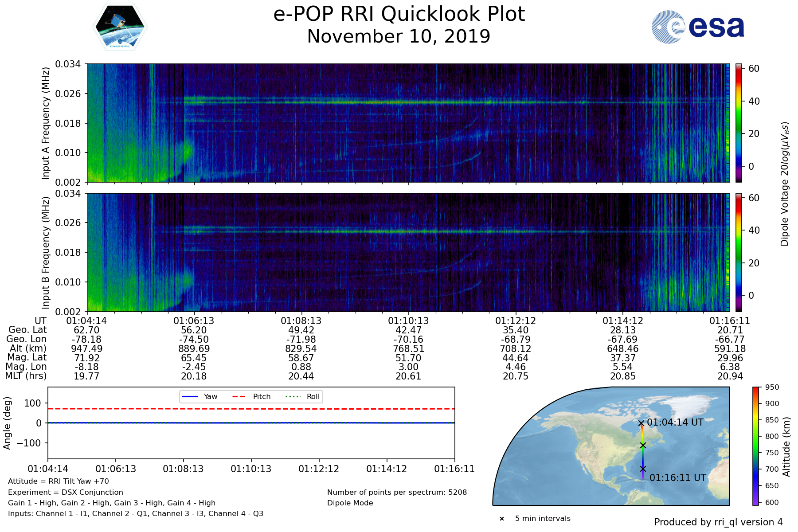Click the blue Yaw line sample in legend
Viewport: 798px width, 532px height.
[x=190, y=396]
